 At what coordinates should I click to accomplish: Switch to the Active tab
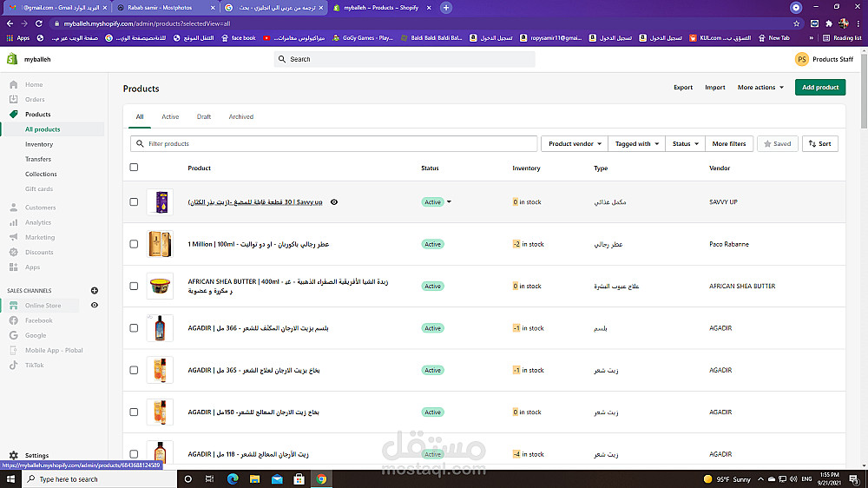(170, 117)
